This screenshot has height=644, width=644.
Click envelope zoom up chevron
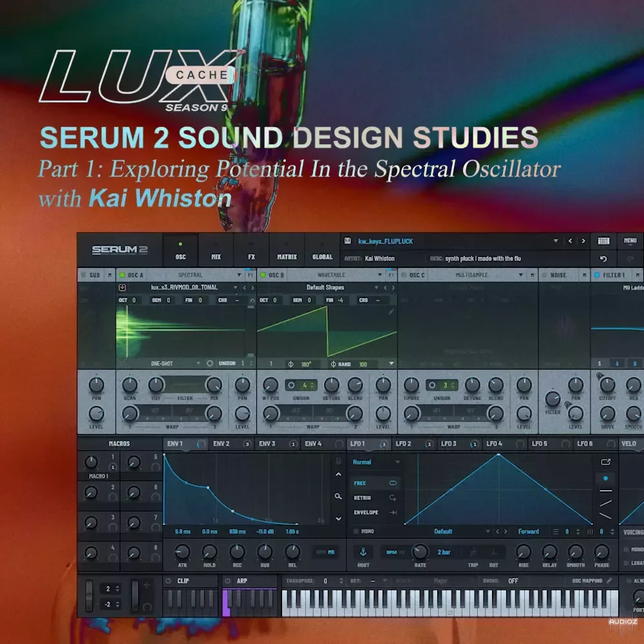(x=339, y=475)
